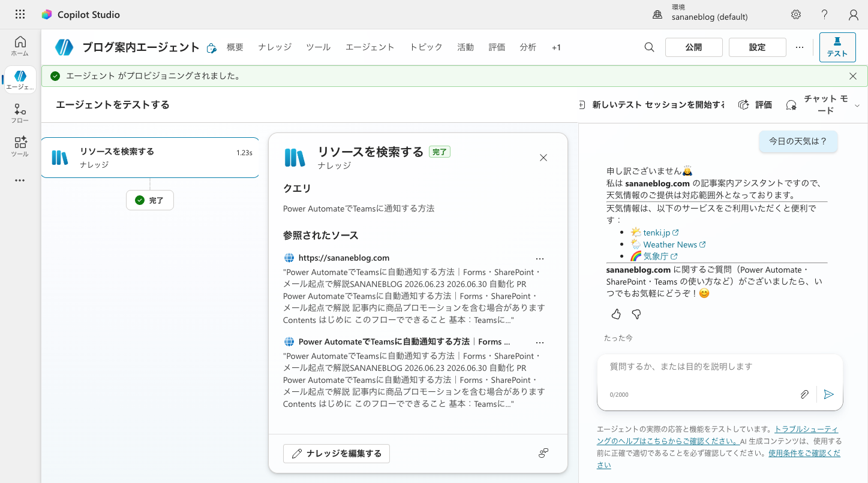Switch to the トピック tab

click(x=426, y=47)
